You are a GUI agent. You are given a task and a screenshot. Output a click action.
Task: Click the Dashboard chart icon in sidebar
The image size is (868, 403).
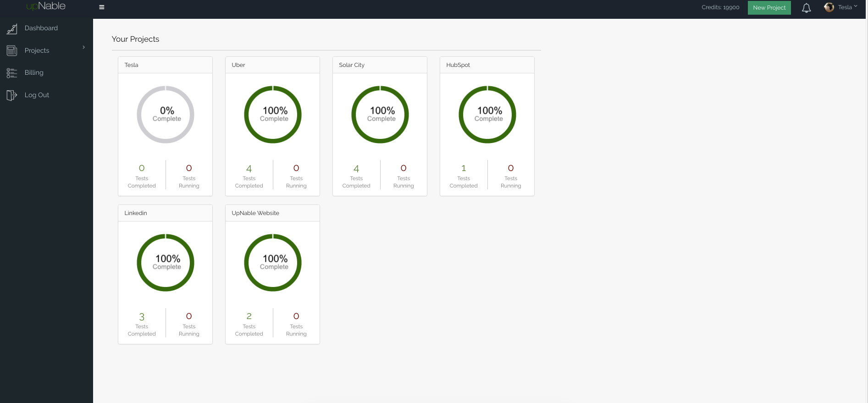[x=12, y=29]
